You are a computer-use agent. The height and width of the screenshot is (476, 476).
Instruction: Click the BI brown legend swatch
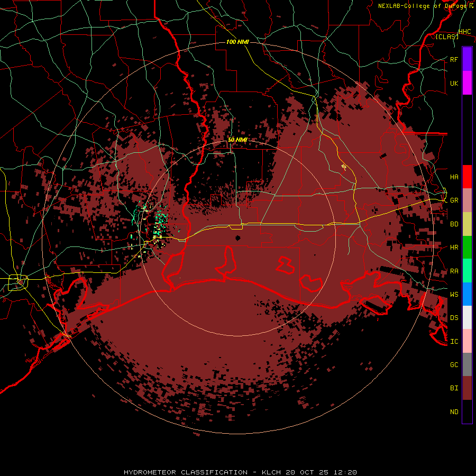point(467,388)
